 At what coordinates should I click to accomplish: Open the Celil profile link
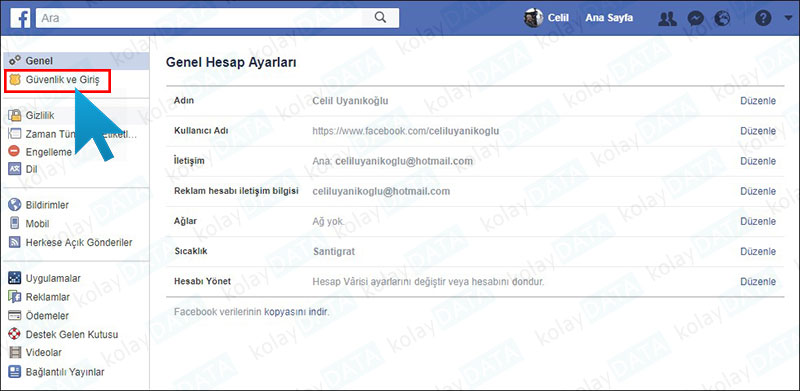558,18
